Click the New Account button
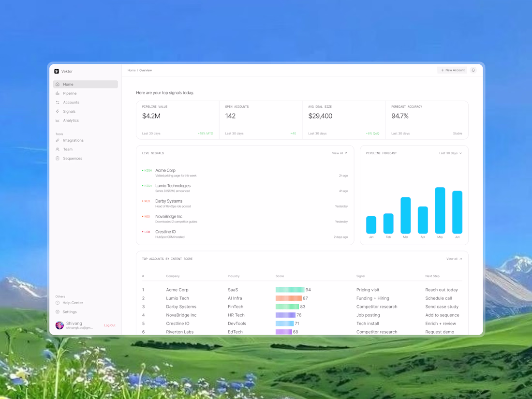532x399 pixels. click(x=452, y=70)
